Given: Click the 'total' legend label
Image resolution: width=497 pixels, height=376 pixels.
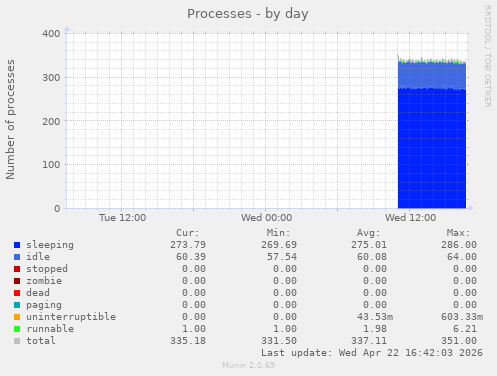Looking at the screenshot, I should [x=41, y=341].
